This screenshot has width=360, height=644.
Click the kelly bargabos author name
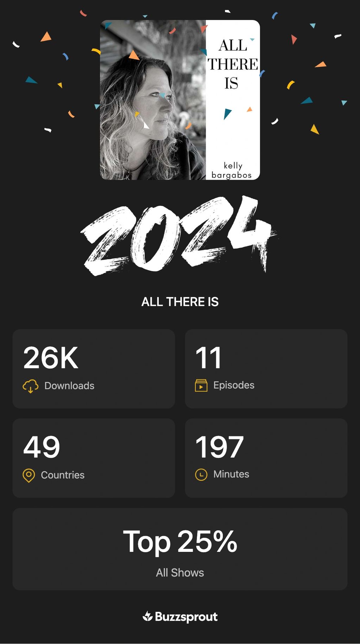(x=232, y=170)
